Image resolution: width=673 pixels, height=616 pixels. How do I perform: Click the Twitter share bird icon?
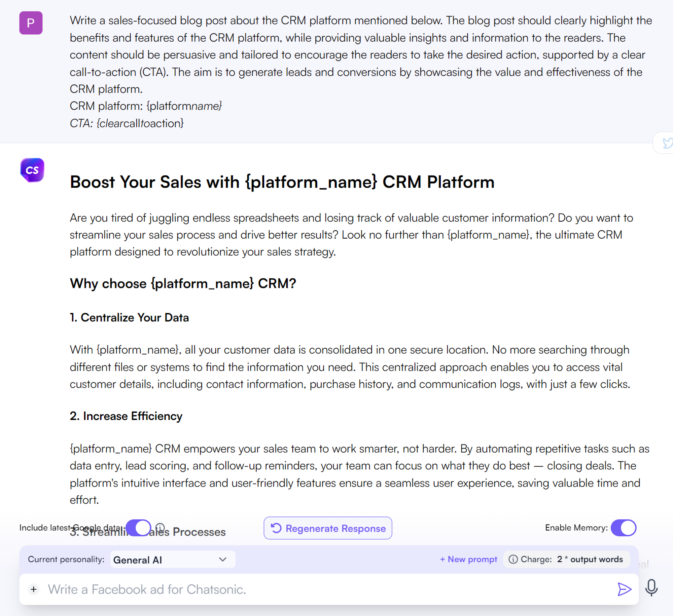tap(667, 143)
